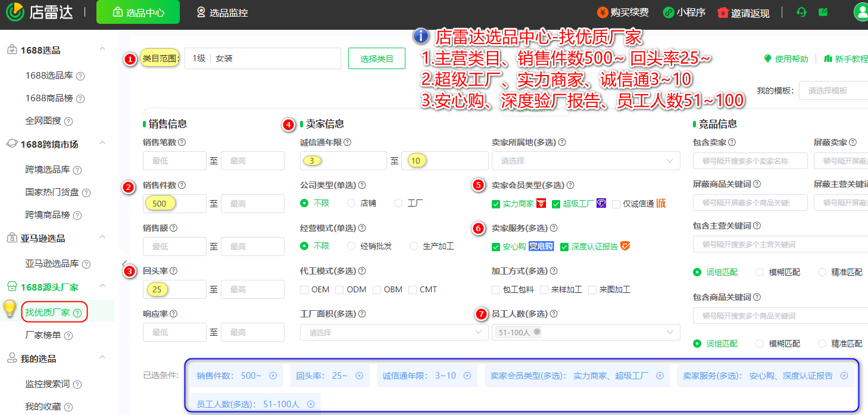This screenshot has width=868, height=415.
Task: Check the ODM checkbox
Action: click(x=339, y=290)
